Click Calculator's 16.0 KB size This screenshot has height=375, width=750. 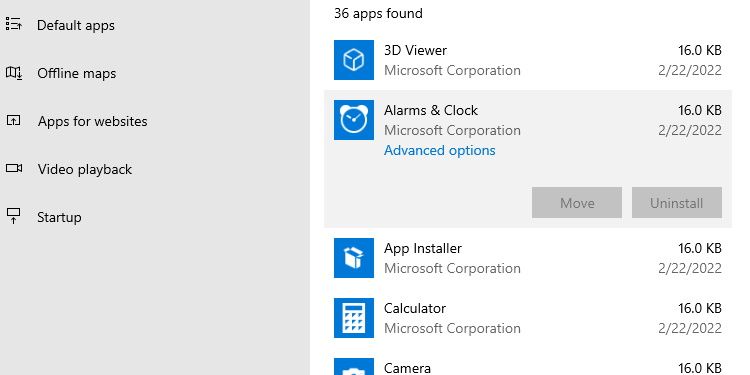[700, 309]
